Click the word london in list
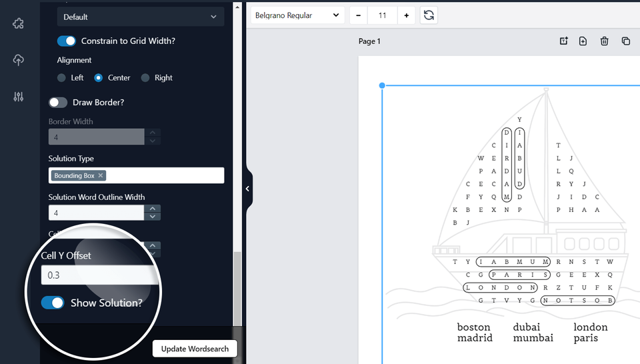 click(x=591, y=327)
